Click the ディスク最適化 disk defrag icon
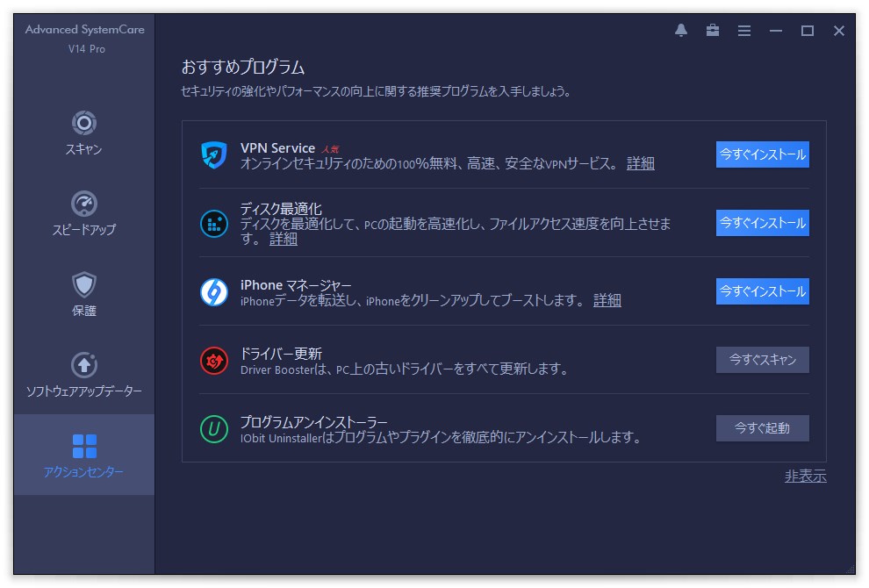 [214, 223]
